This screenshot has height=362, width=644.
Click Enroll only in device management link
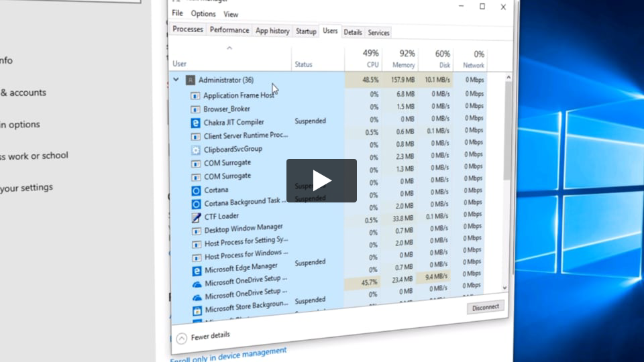pyautogui.click(x=228, y=354)
